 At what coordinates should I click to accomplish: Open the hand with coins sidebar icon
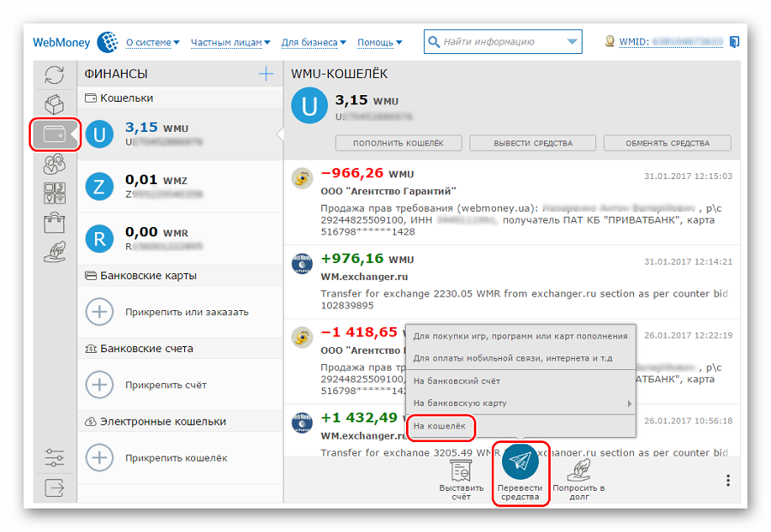(54, 252)
